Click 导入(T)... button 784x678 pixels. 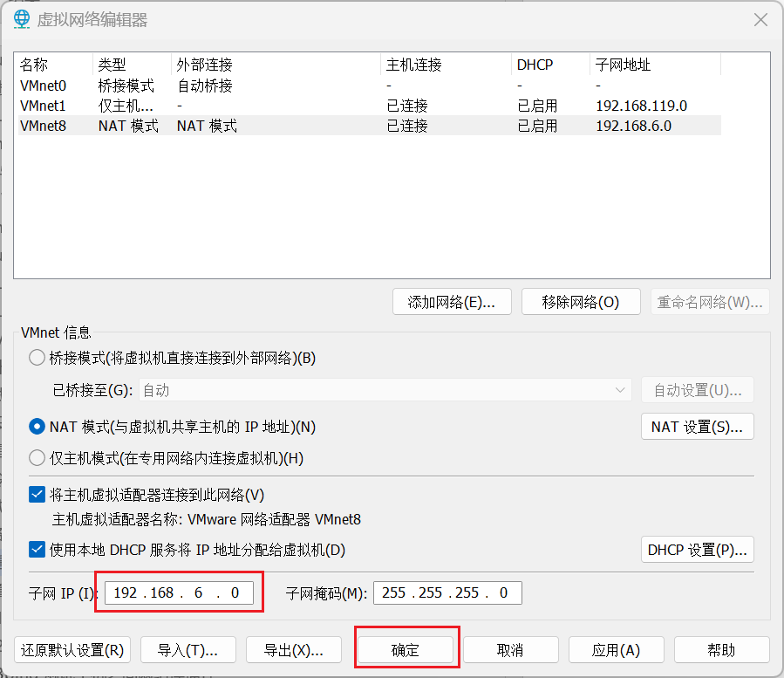(188, 650)
